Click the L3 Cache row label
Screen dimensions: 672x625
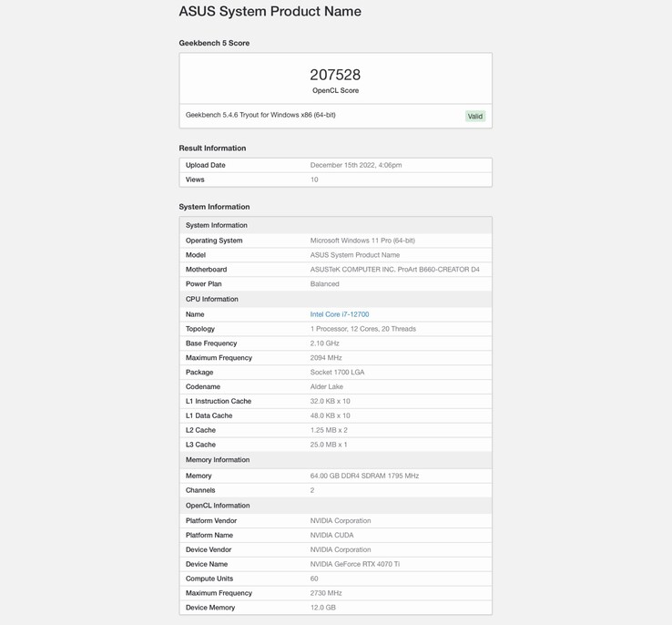(x=202, y=445)
